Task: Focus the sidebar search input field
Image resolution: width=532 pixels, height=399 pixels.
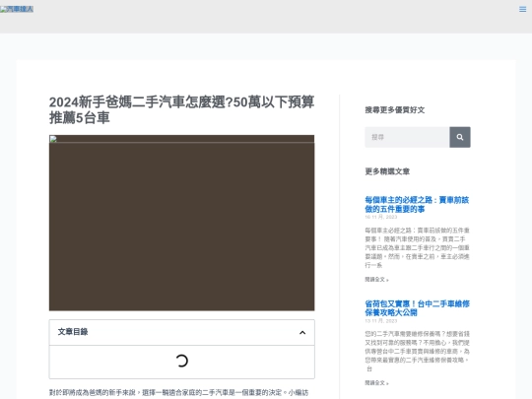Action: tap(407, 137)
